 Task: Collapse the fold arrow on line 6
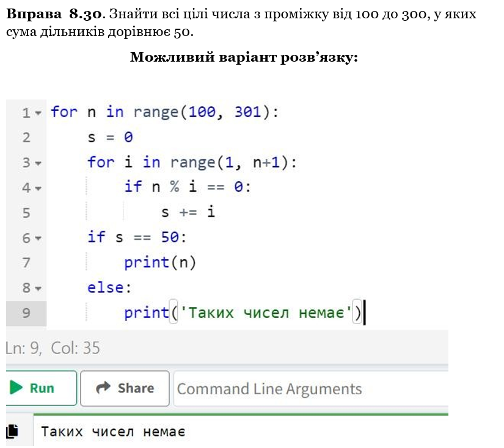coord(38,238)
